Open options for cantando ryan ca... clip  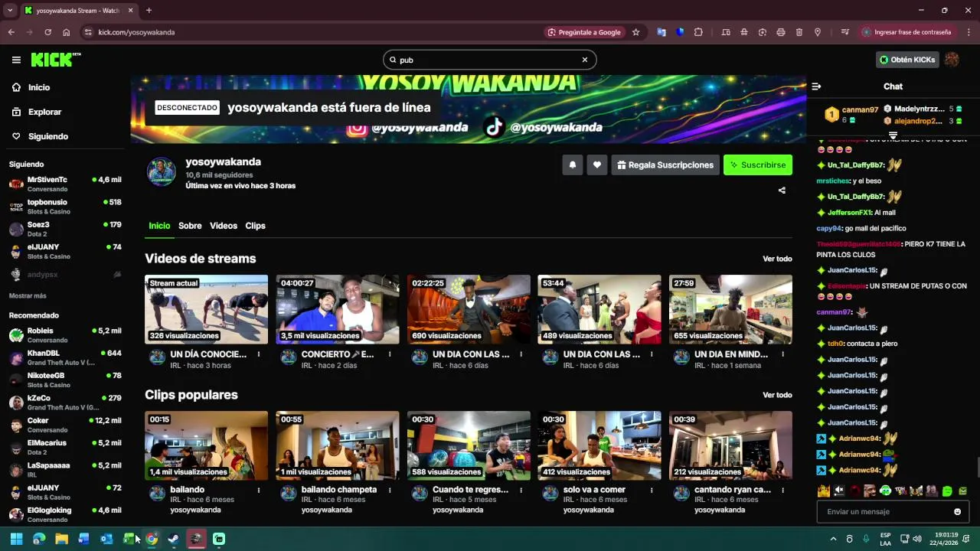tap(782, 490)
